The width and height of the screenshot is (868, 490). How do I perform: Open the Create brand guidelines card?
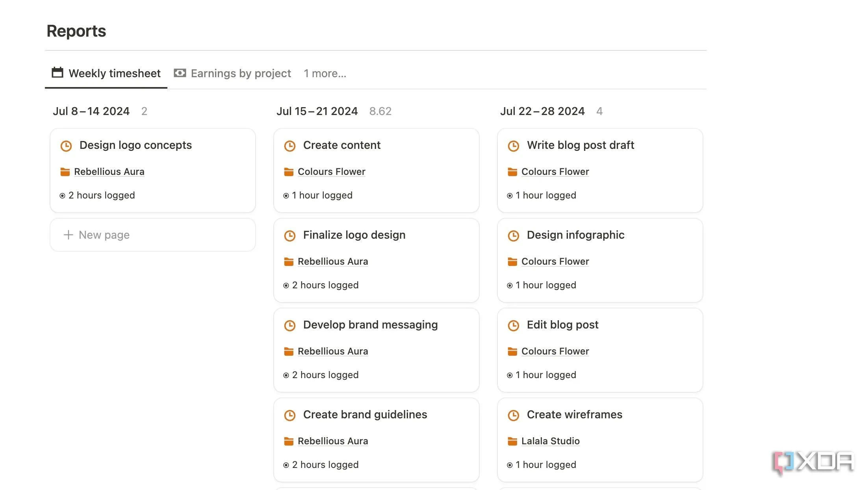pyautogui.click(x=365, y=415)
